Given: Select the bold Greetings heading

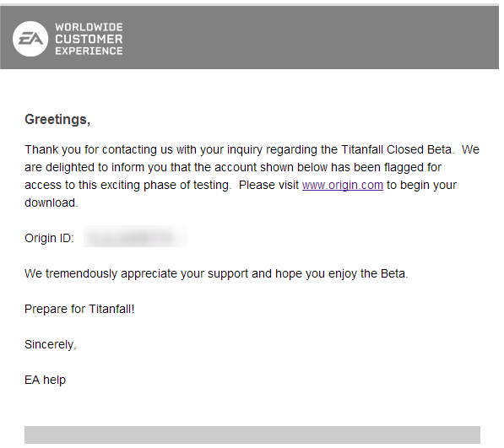Looking at the screenshot, I should (x=57, y=120).
